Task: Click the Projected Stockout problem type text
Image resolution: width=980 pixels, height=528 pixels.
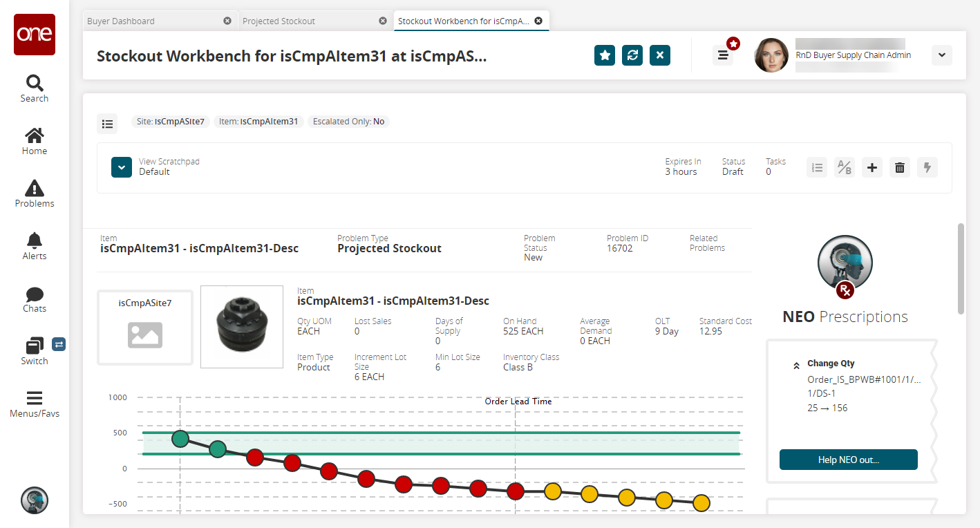Action: (x=389, y=249)
